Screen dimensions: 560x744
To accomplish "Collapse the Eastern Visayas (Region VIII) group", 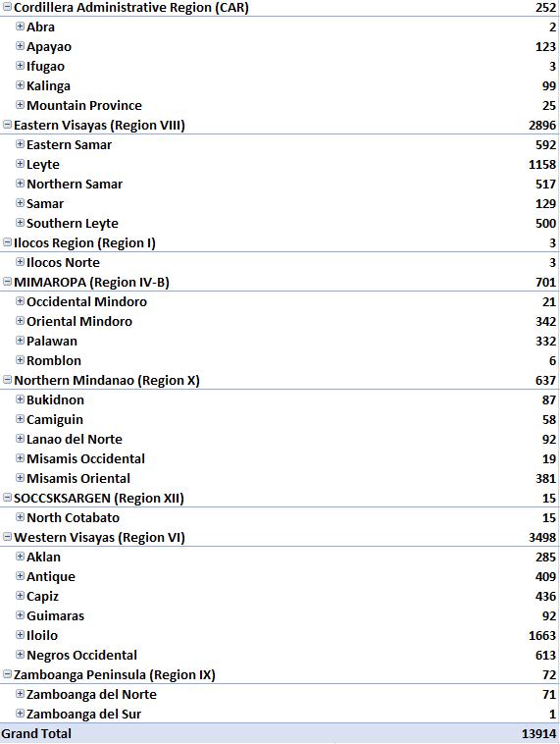I will [x=7, y=125].
